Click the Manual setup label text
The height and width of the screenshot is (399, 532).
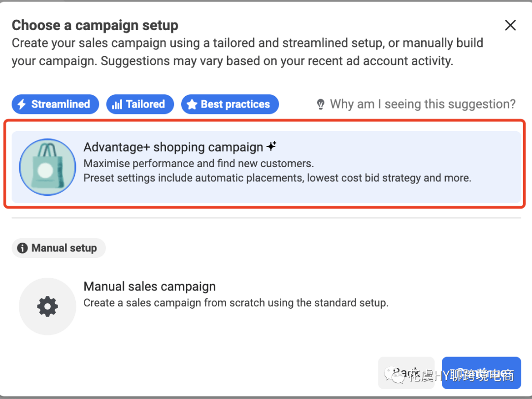(x=64, y=248)
